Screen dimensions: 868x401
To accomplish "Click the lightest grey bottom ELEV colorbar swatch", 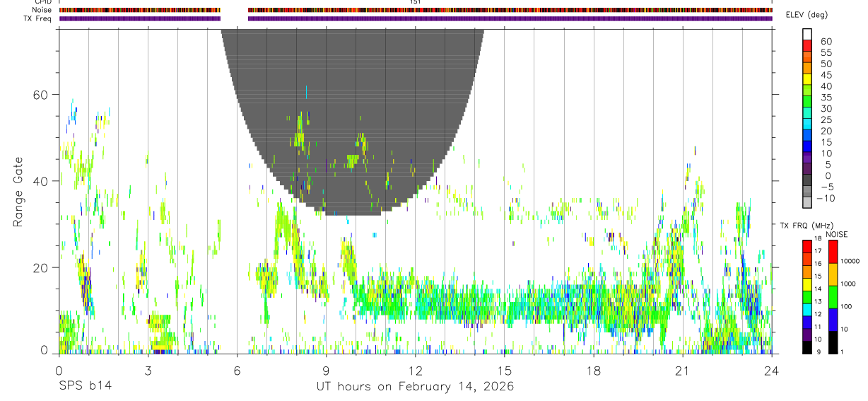I will (x=807, y=202).
